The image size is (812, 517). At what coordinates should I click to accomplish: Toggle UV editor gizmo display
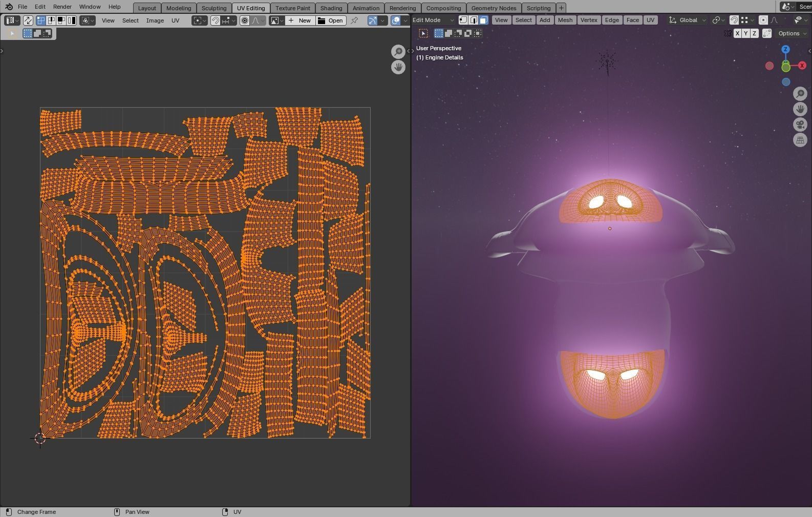point(372,20)
